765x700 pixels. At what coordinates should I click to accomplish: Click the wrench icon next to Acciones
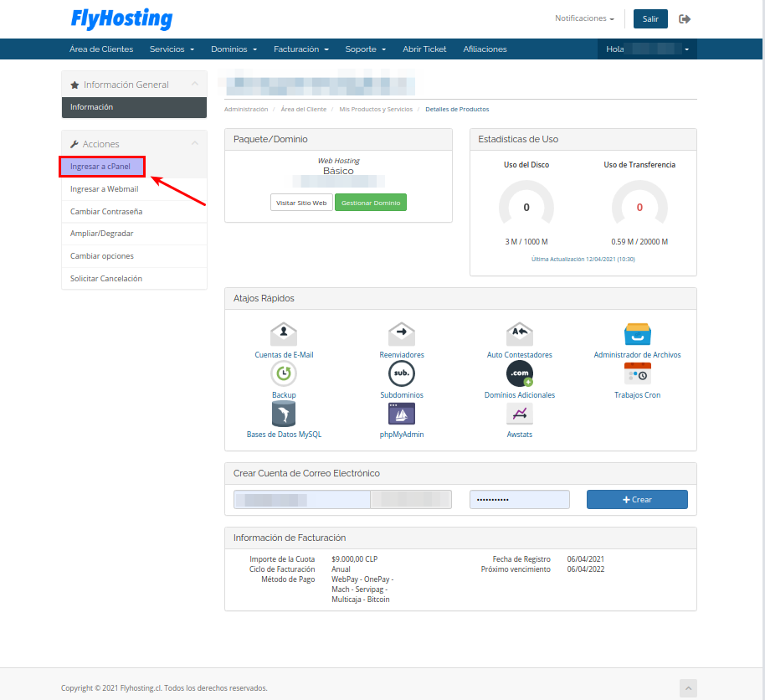coord(74,144)
